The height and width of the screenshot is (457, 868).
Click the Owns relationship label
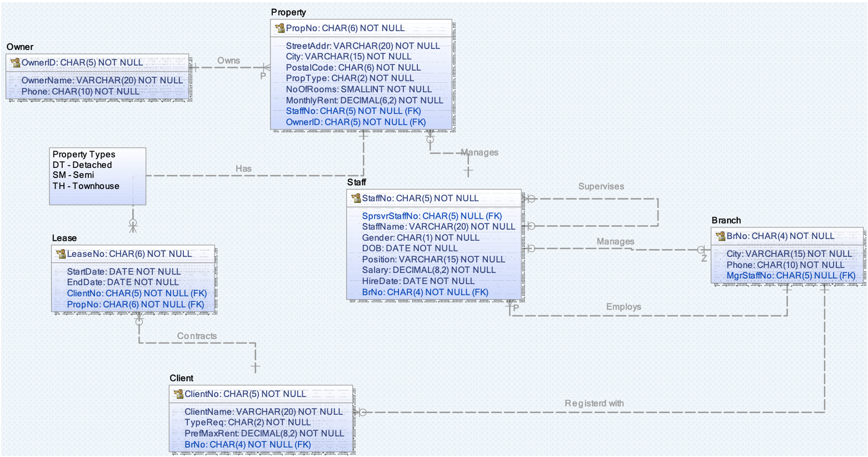[230, 61]
